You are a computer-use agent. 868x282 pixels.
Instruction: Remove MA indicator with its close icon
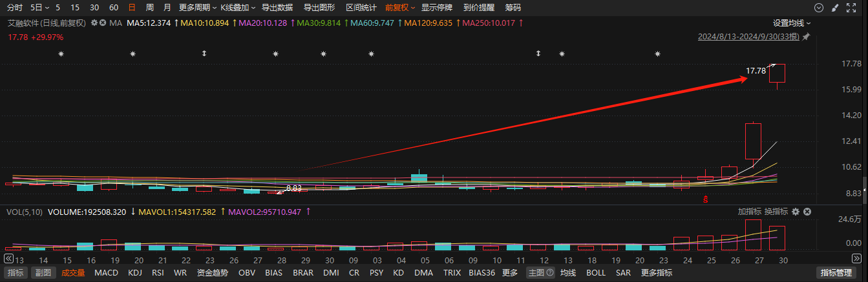coord(103,23)
